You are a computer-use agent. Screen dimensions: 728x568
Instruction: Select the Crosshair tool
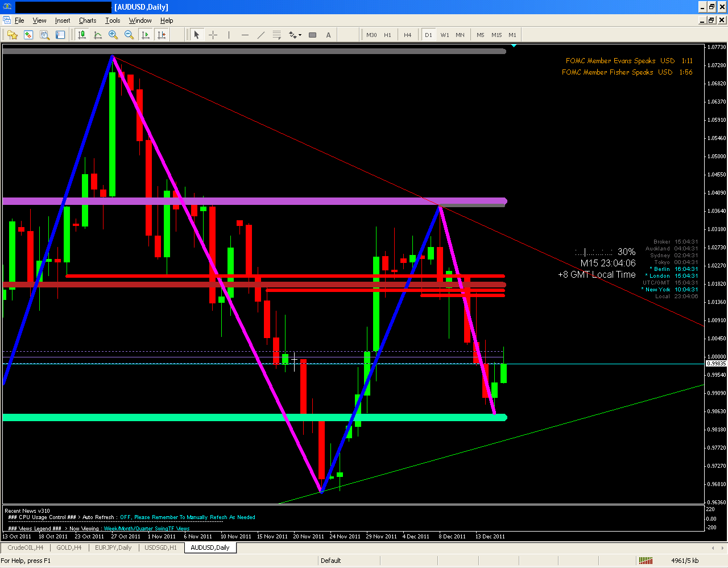[213, 35]
